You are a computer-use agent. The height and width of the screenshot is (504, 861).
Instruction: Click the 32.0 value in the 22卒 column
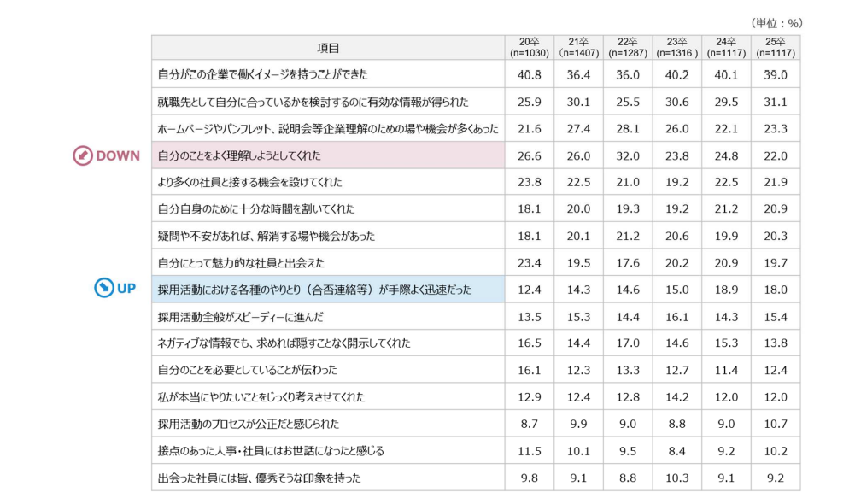click(x=628, y=155)
